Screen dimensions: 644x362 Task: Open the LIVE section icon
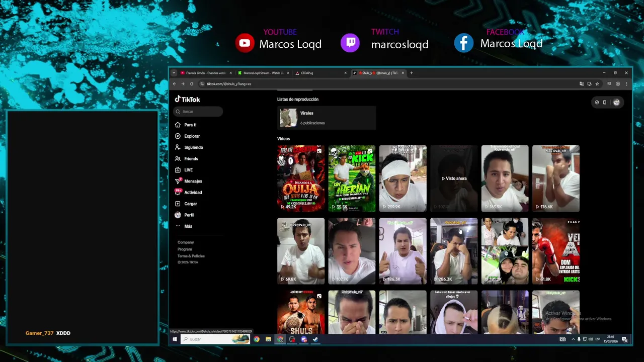pyautogui.click(x=178, y=170)
